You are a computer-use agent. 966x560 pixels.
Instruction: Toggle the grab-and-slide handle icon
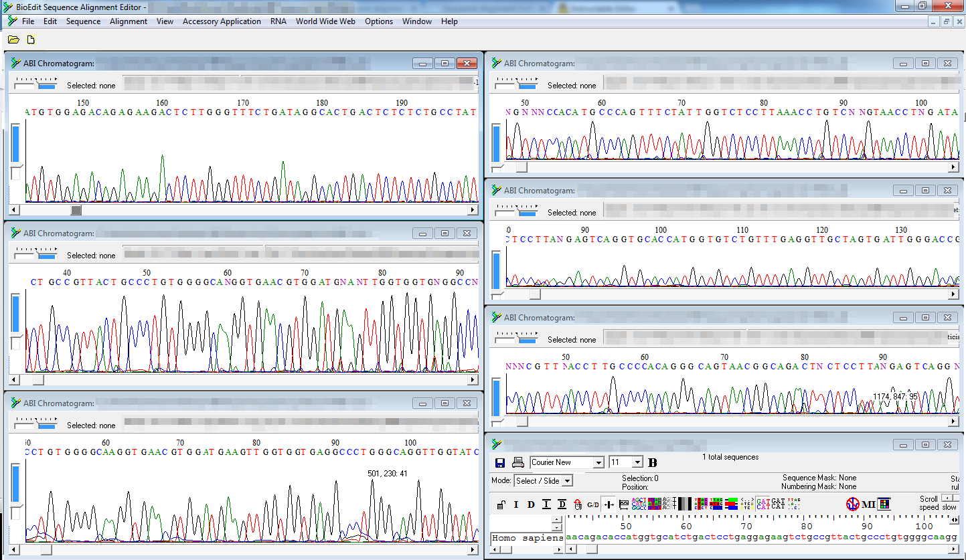point(608,503)
